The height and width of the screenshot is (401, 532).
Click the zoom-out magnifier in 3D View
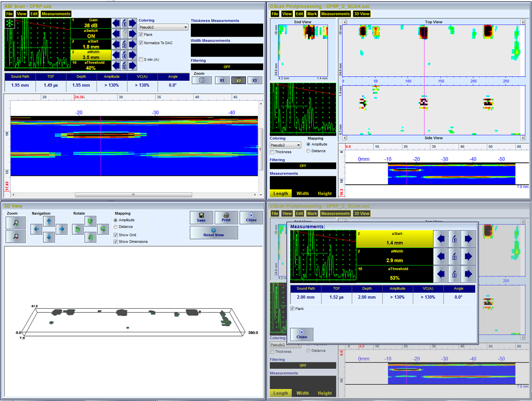(16, 236)
